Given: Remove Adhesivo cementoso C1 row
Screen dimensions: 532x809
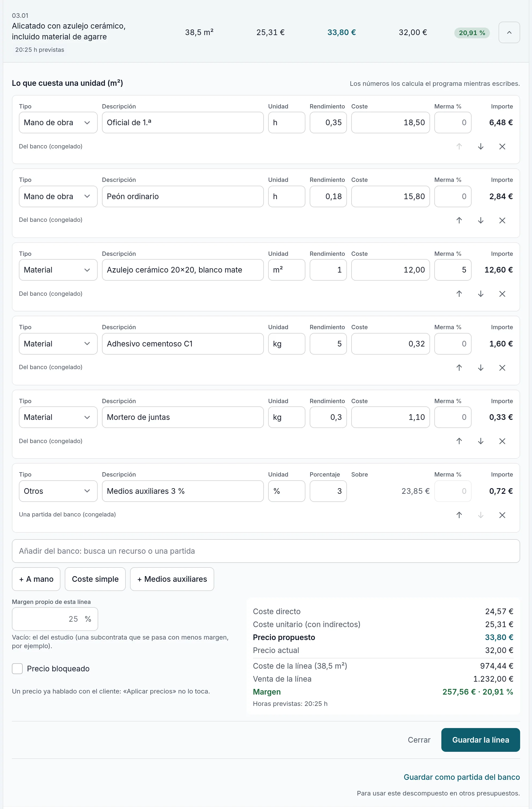Looking at the screenshot, I should (x=502, y=368).
